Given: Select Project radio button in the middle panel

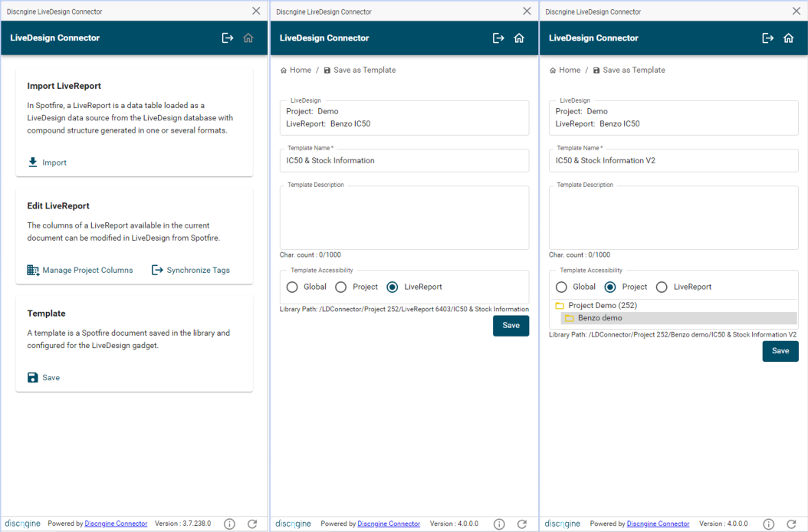Looking at the screenshot, I should [340, 287].
